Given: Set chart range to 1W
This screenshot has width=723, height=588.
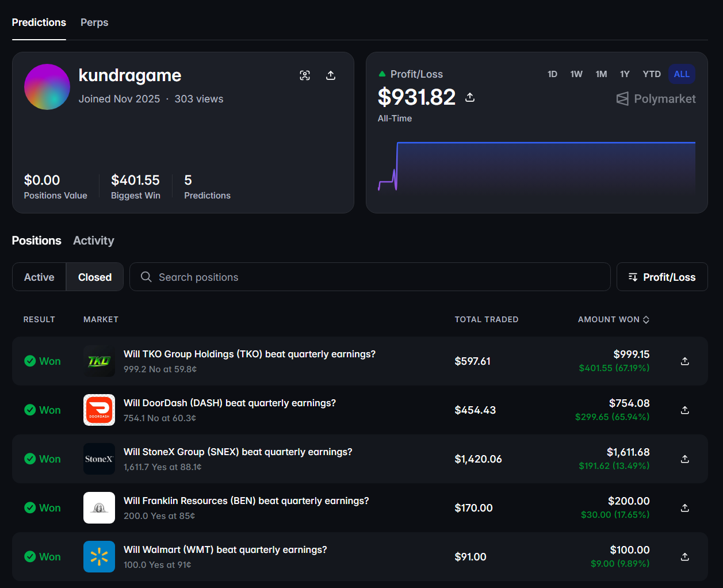Looking at the screenshot, I should [576, 74].
